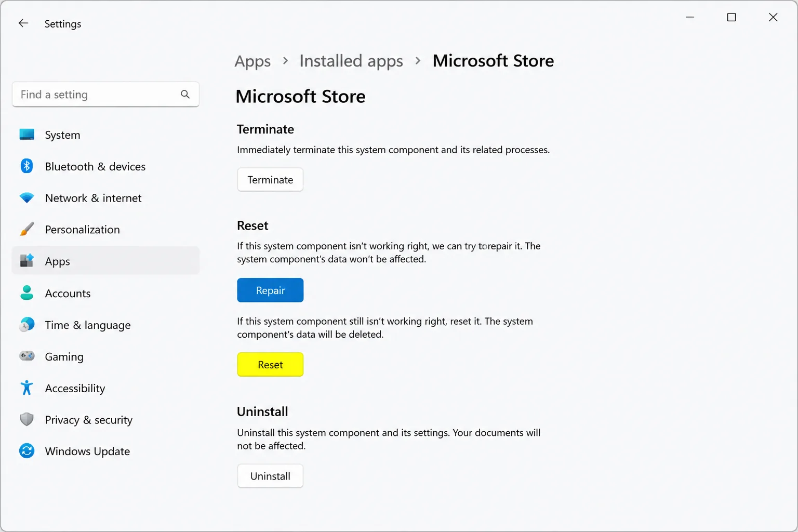Click the Reset section heading
Viewport: 798px width, 532px height.
coord(252,225)
